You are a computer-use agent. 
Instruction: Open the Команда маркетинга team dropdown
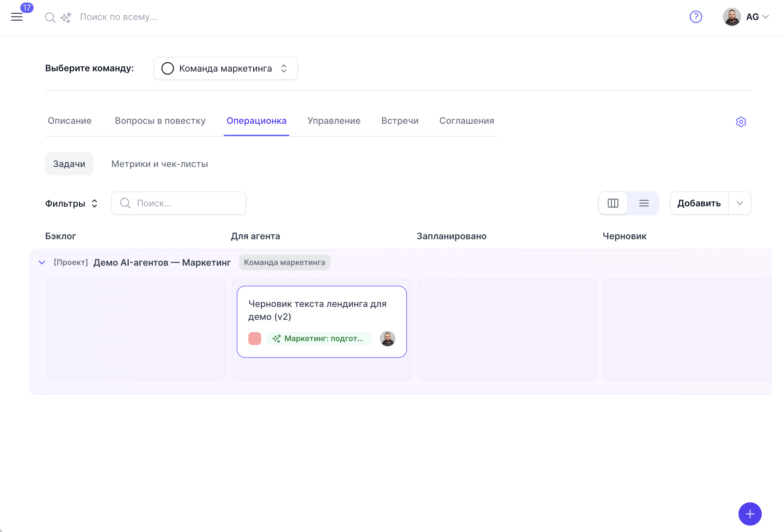pos(284,68)
